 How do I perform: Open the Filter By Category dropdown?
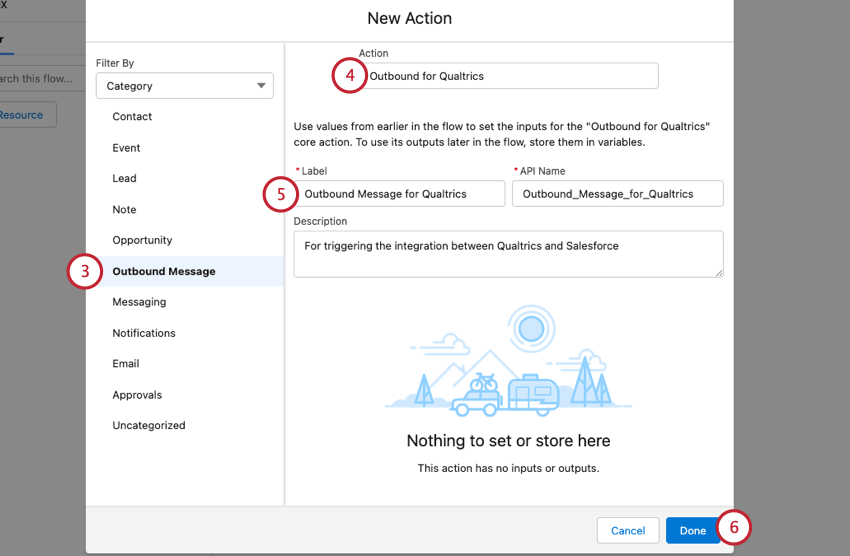point(184,86)
